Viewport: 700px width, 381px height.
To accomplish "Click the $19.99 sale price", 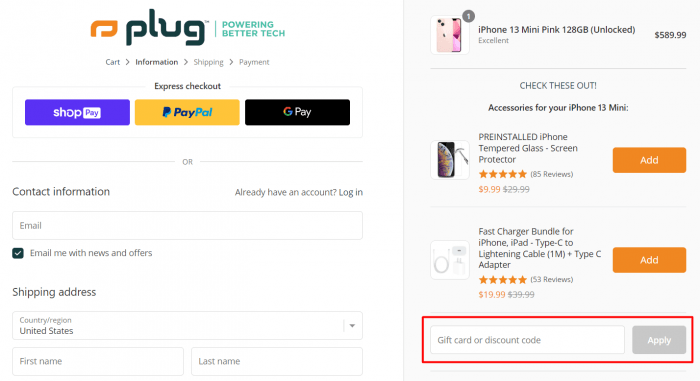I will point(492,295).
